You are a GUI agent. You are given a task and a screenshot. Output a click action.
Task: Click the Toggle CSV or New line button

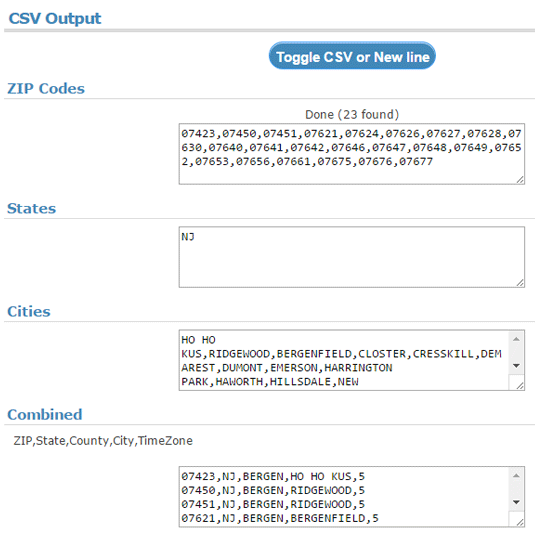[x=352, y=56]
